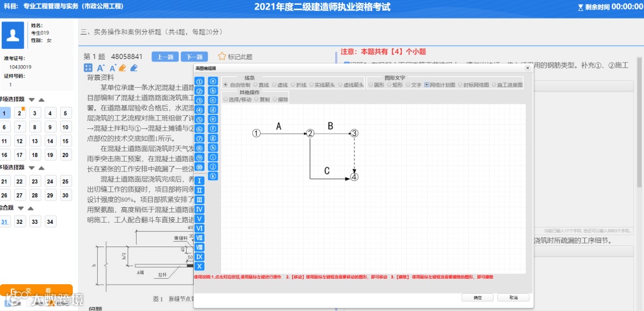Click label C on the canvas

327,171
